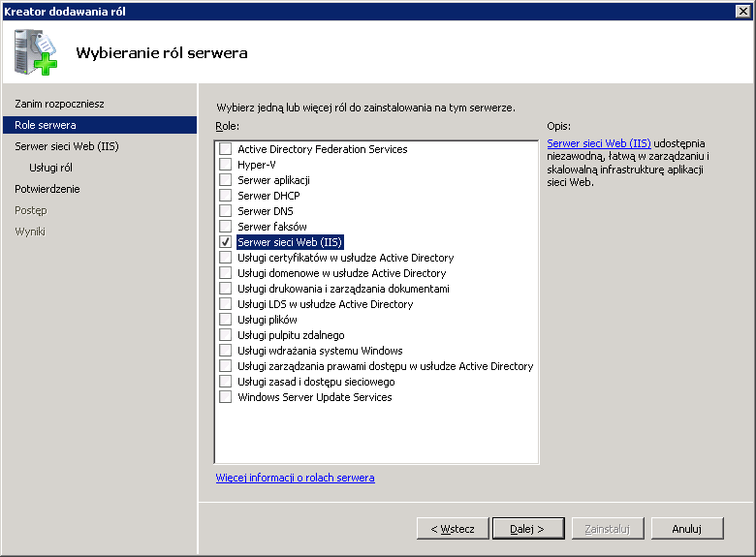Image resolution: width=756 pixels, height=557 pixels.
Task: Uncheck the Serwer sieci Web (IIS) checkbox
Action: [225, 242]
